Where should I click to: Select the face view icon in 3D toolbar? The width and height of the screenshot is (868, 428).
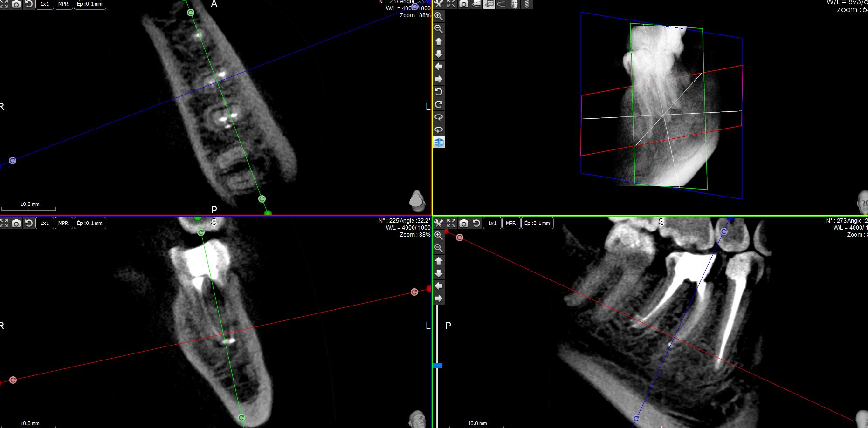pos(514,4)
